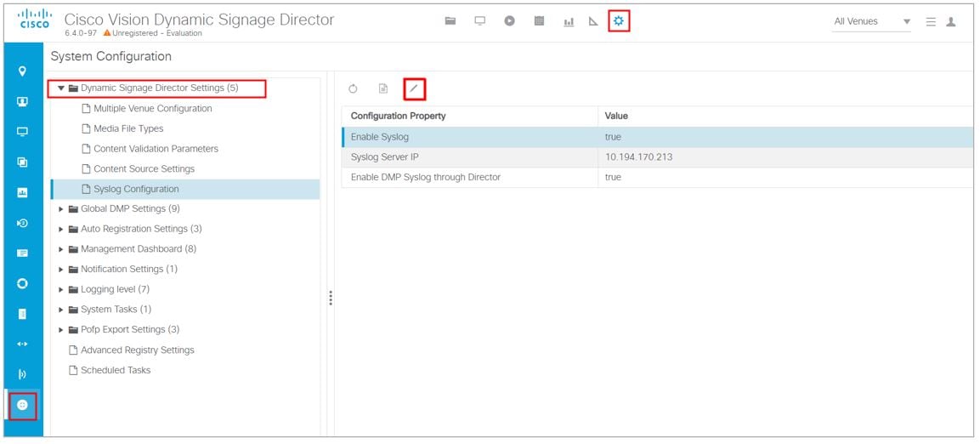Click the refresh icon above the configuration table
Viewport: 980px width, 444px height.
pyautogui.click(x=353, y=88)
